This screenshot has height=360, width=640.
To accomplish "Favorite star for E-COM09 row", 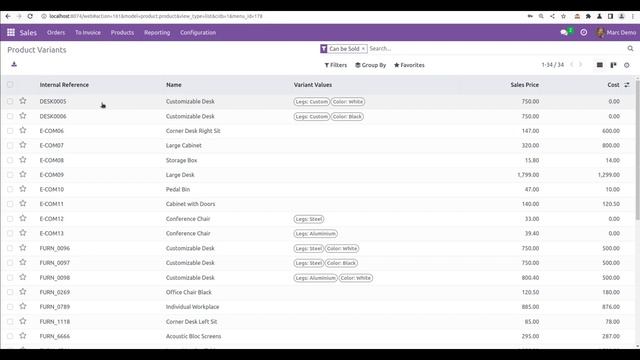I will pos(23,174).
